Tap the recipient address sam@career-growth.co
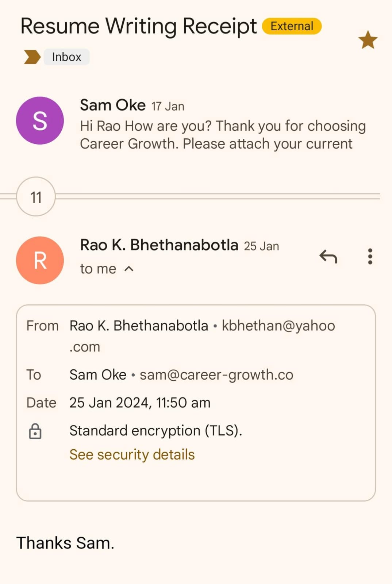This screenshot has height=584, width=392. pos(216,375)
